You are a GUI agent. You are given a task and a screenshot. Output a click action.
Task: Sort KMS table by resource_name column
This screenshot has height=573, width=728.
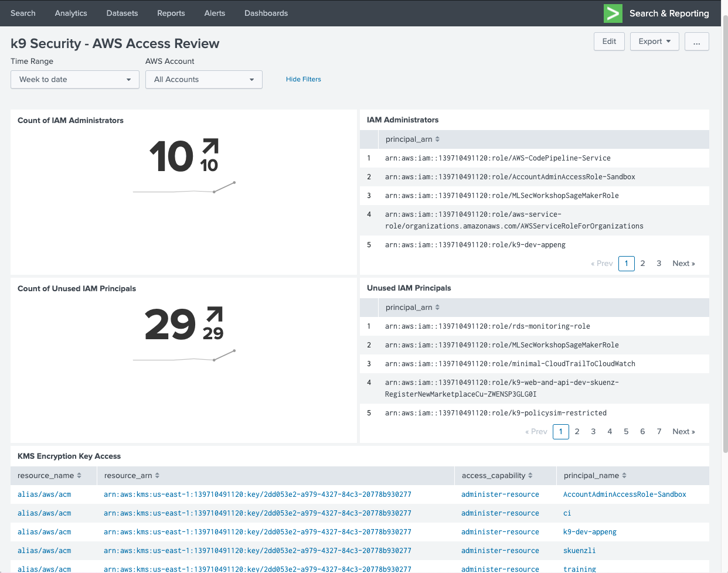click(50, 476)
